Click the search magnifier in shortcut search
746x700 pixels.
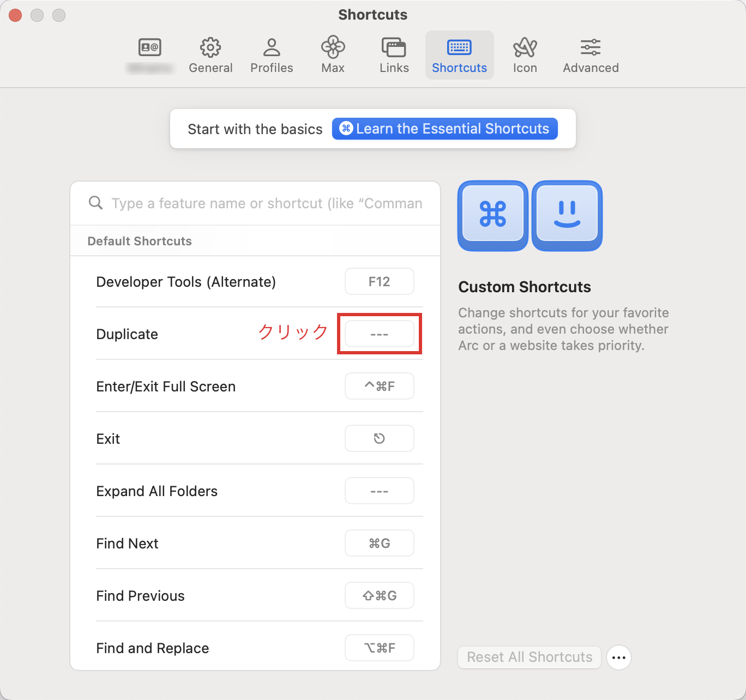[95, 203]
